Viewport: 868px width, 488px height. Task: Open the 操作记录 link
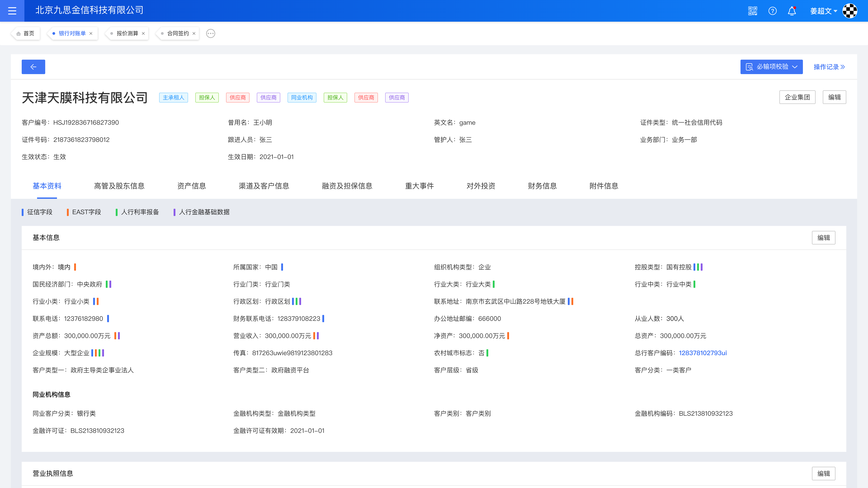coord(829,67)
